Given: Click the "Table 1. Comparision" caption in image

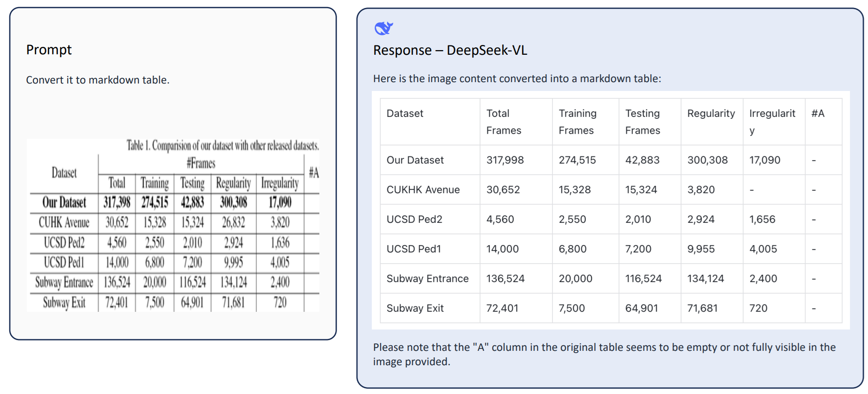Looking at the screenshot, I should [x=222, y=146].
